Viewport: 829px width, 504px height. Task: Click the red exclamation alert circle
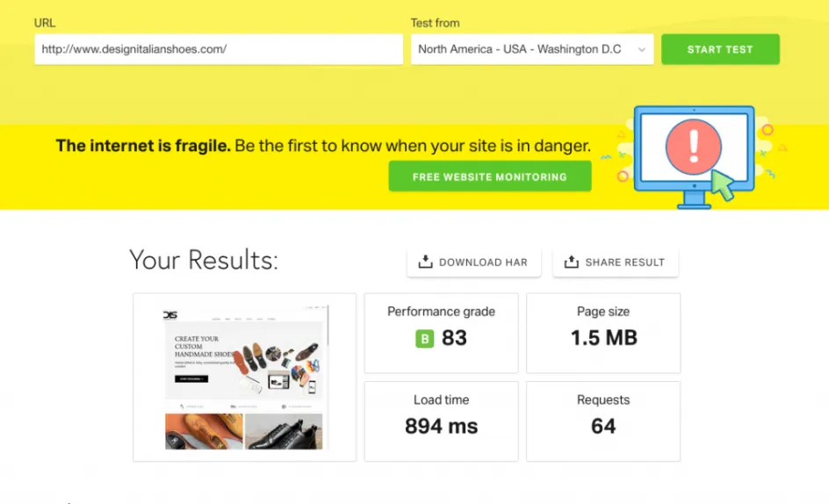click(693, 147)
